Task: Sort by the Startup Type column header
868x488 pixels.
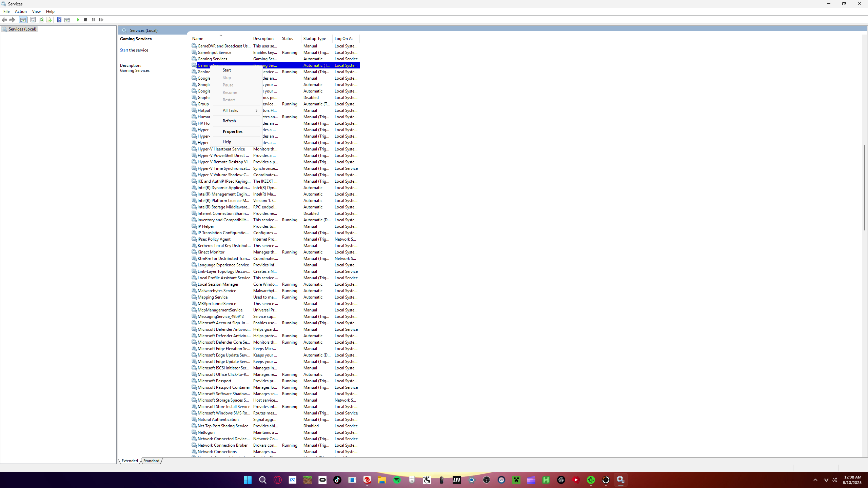Action: click(315, 39)
